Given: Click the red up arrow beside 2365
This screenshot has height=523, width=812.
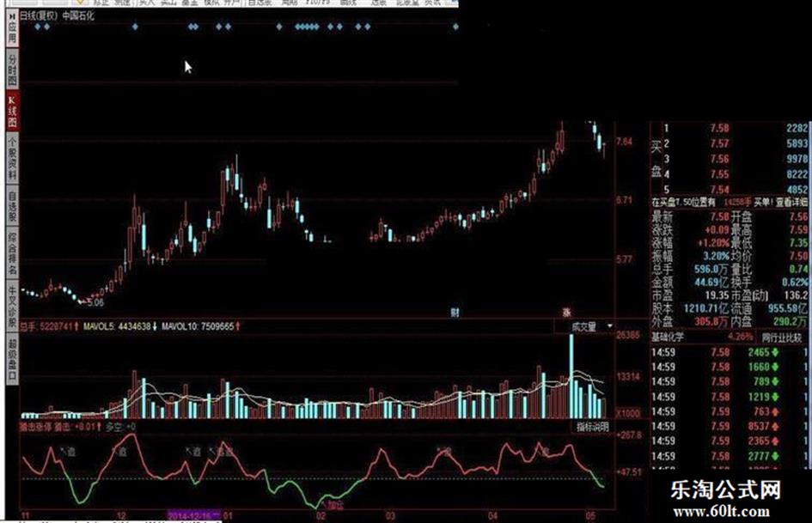Looking at the screenshot, I should coord(775,441).
